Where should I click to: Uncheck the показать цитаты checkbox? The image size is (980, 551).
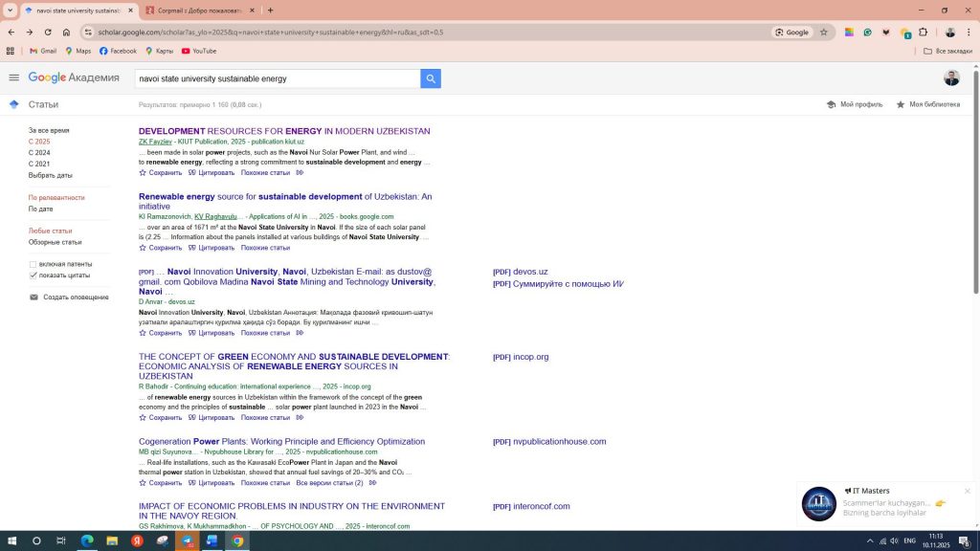click(x=33, y=275)
